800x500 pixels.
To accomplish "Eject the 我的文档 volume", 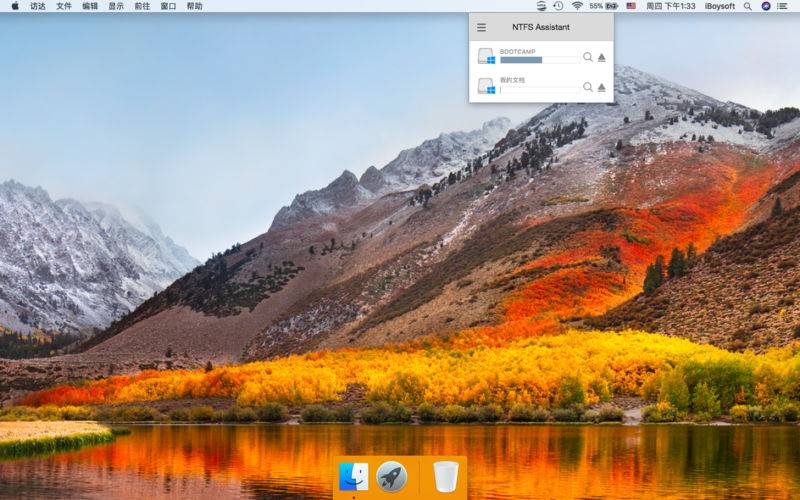I will point(602,88).
